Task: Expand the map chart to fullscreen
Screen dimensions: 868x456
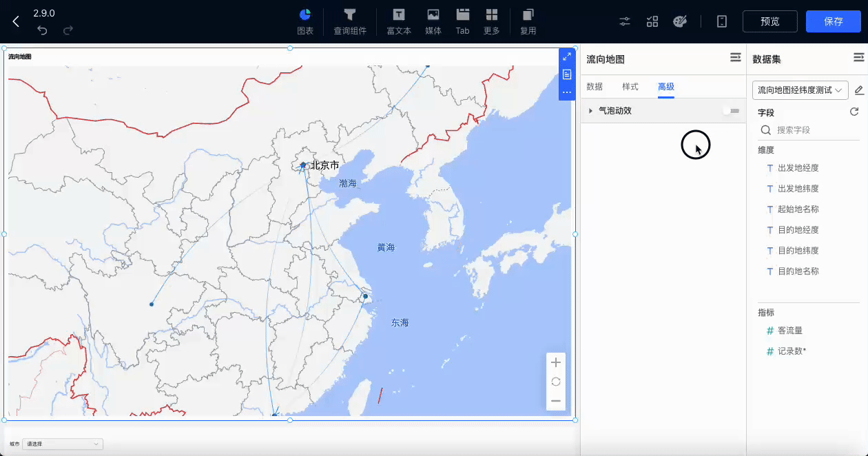Action: pos(567,56)
